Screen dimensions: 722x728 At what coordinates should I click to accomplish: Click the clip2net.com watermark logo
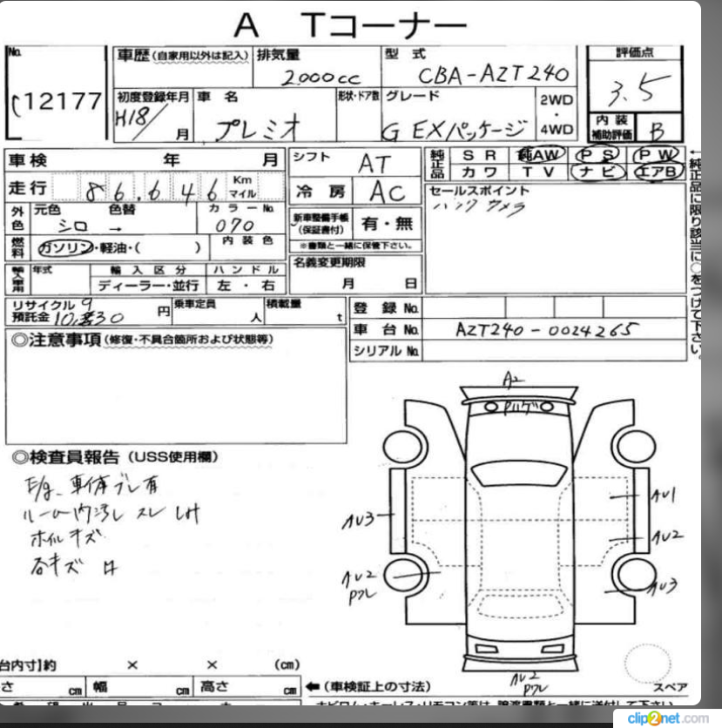(667, 718)
